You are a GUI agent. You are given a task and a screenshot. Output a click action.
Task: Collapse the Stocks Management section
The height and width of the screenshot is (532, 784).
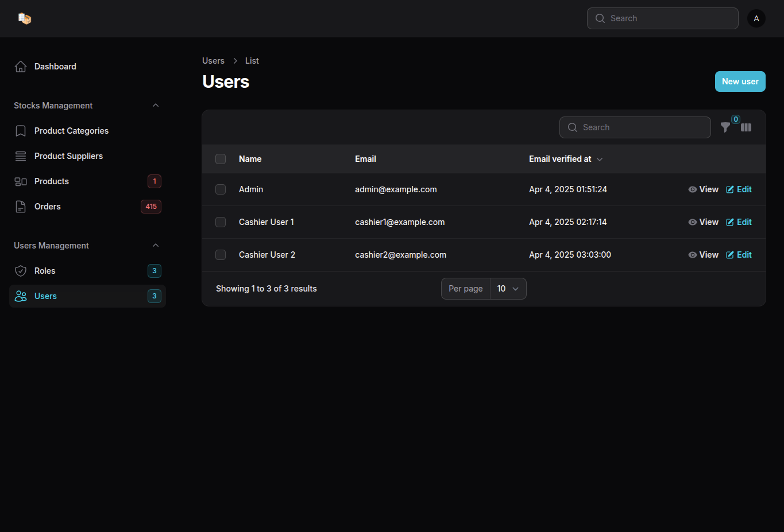point(156,106)
